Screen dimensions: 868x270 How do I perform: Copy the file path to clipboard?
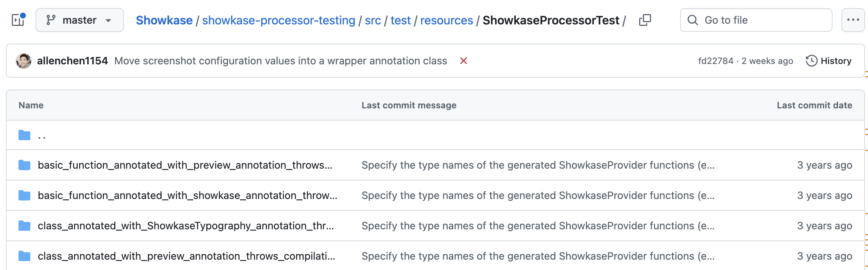pos(645,20)
